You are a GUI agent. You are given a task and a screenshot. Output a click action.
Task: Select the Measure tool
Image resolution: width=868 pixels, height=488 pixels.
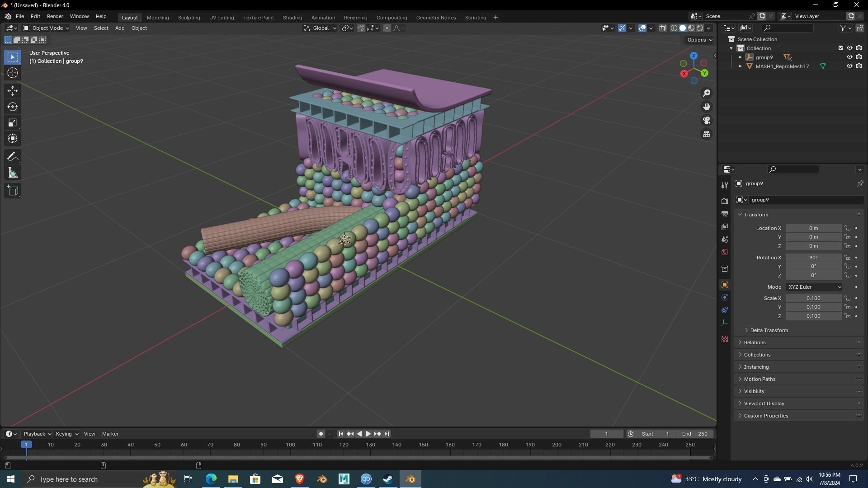click(x=13, y=173)
